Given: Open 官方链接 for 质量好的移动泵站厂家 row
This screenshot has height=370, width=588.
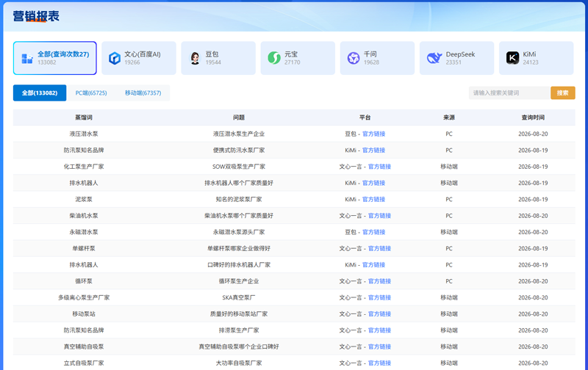Looking at the screenshot, I should 379,313.
